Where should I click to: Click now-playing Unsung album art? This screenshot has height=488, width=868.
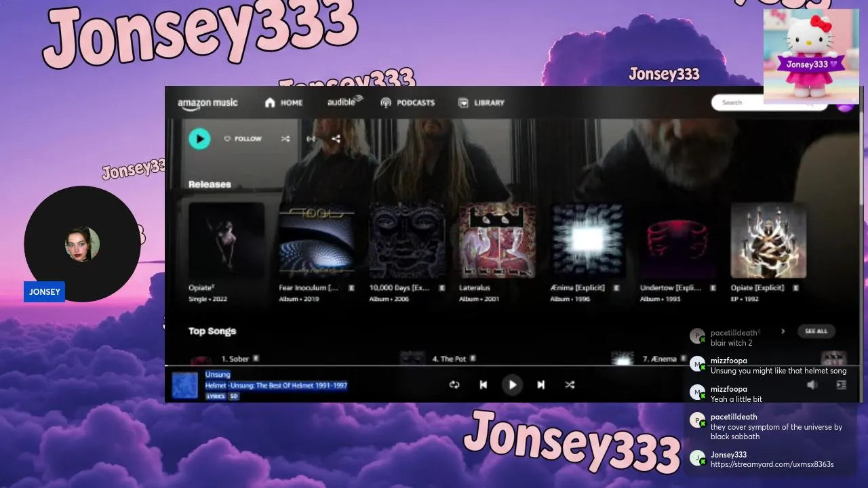(x=184, y=385)
